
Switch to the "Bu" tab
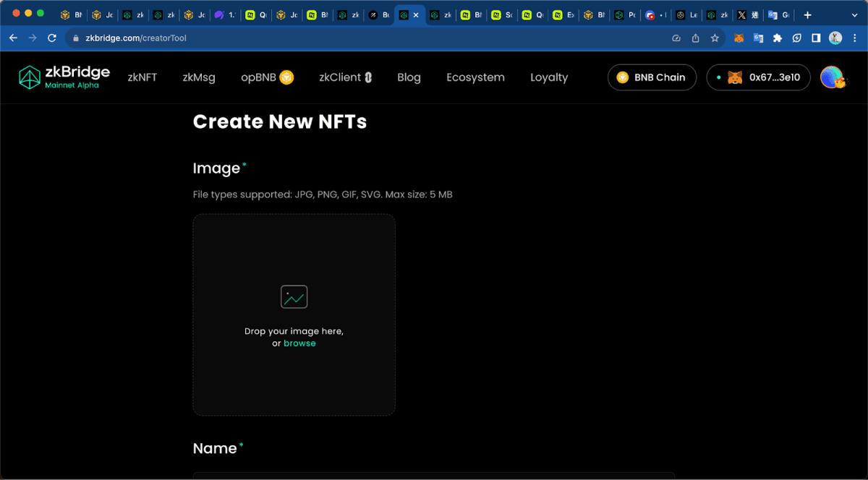(379, 14)
